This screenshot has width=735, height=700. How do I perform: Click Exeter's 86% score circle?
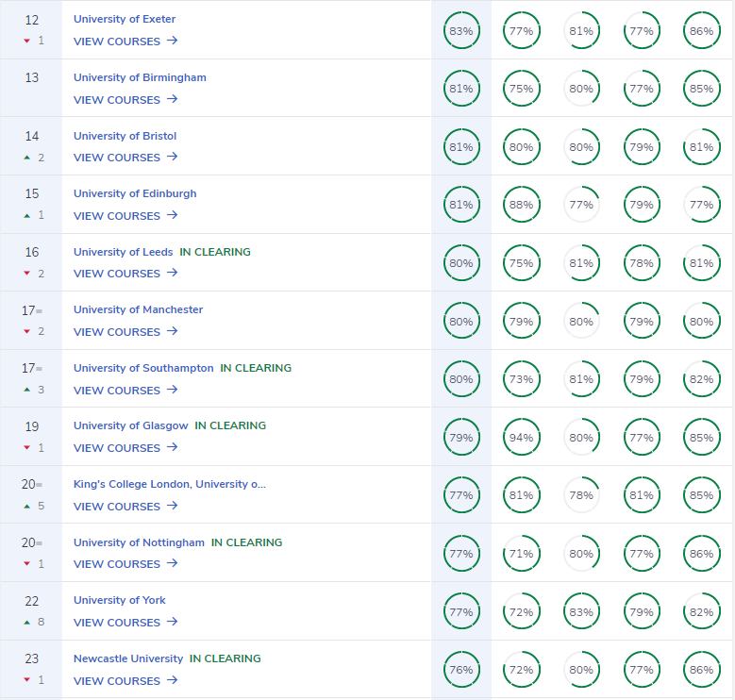click(x=701, y=31)
